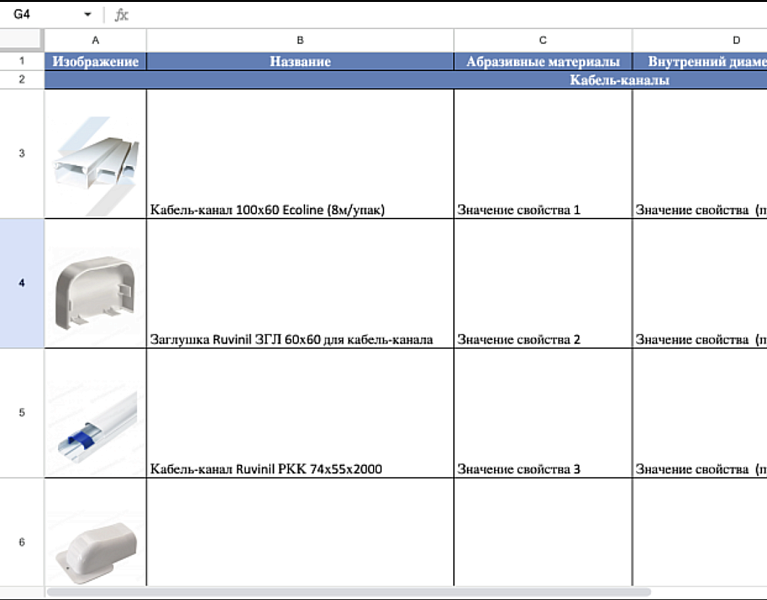The image size is (767, 600).
Task: Select the row 3 header
Action: pyautogui.click(x=21, y=154)
